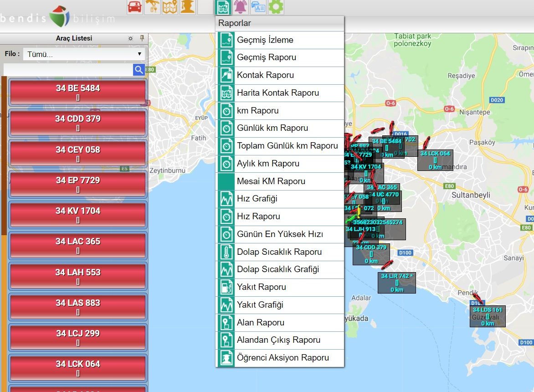Select vehicle 34 LAH 553 in the list
This screenshot has width=534, height=392.
point(78,276)
